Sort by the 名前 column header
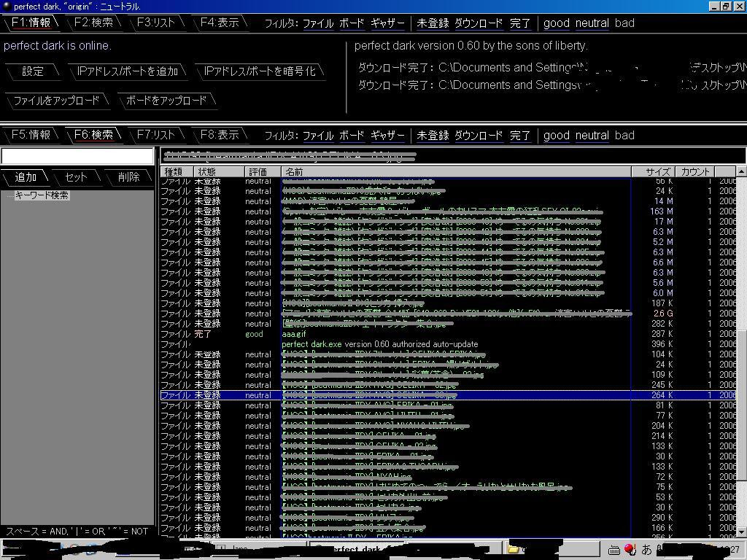Viewport: 747px width, 560px height. point(456,172)
